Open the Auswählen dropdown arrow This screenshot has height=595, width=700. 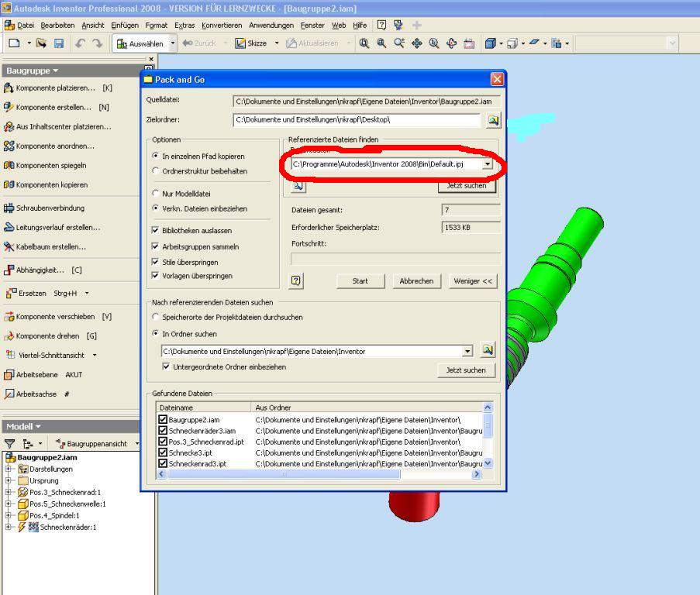pos(173,43)
